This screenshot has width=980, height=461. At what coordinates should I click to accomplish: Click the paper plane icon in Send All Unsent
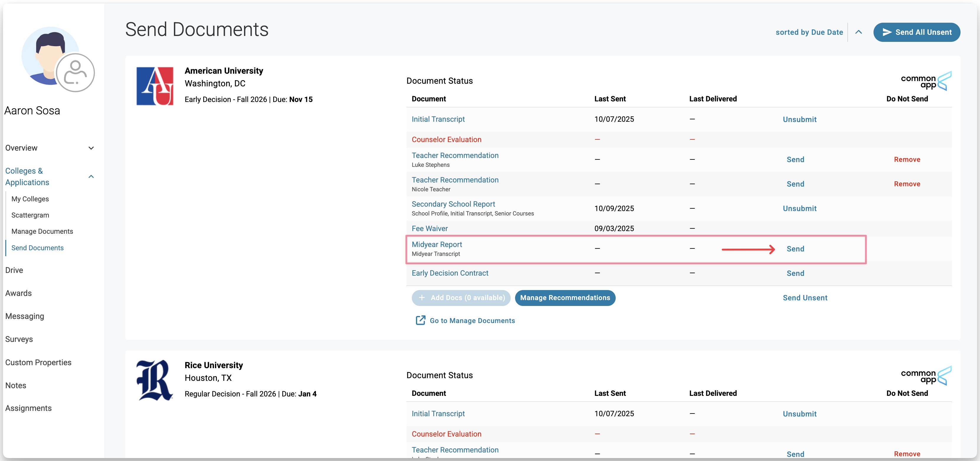(887, 32)
